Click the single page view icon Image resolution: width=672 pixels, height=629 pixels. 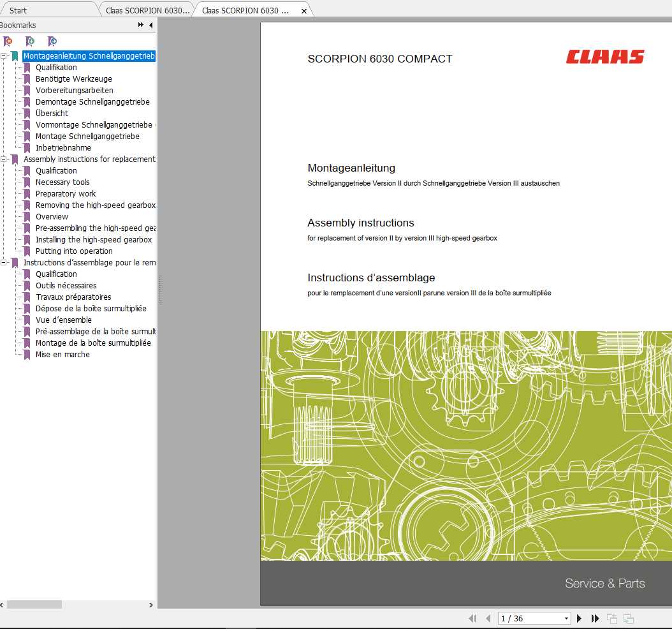(613, 618)
